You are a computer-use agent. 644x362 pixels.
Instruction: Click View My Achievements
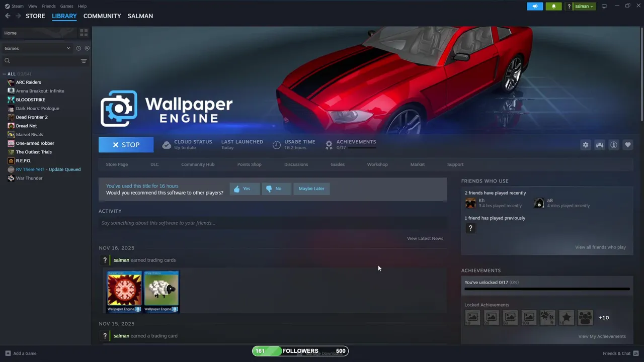(602, 336)
